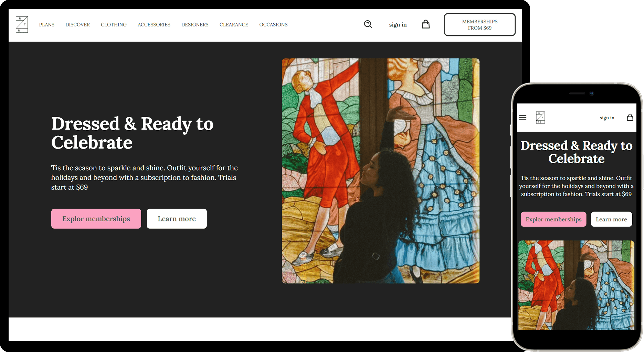The image size is (644, 352).
Task: Tap Learn more on the mobile view
Action: point(611,219)
